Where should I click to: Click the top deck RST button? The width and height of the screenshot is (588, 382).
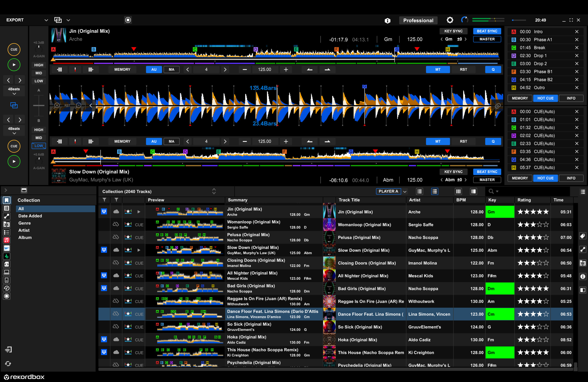[x=463, y=70]
